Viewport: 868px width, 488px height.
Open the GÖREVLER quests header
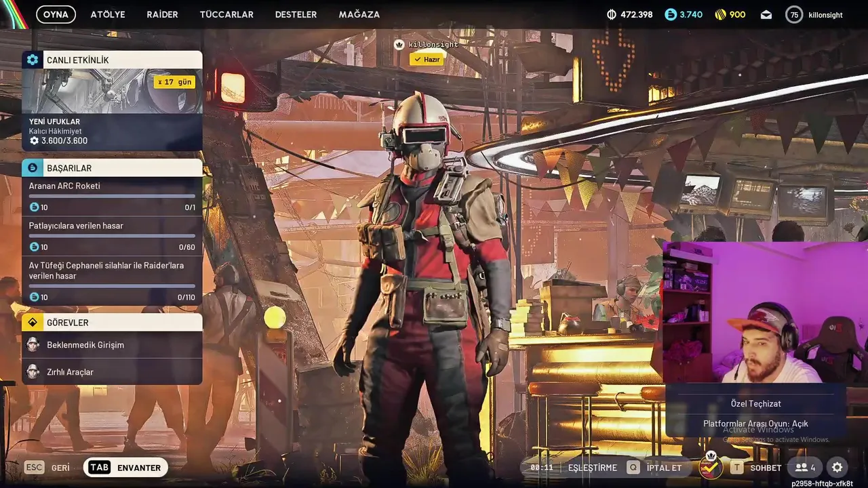(112, 322)
